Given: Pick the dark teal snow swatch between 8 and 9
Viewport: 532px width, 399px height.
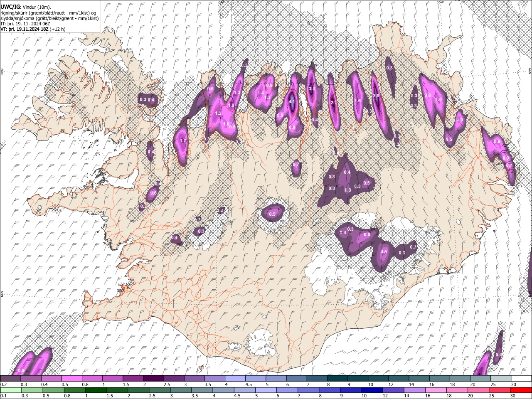Looking at the screenshot, I should tap(337, 378).
